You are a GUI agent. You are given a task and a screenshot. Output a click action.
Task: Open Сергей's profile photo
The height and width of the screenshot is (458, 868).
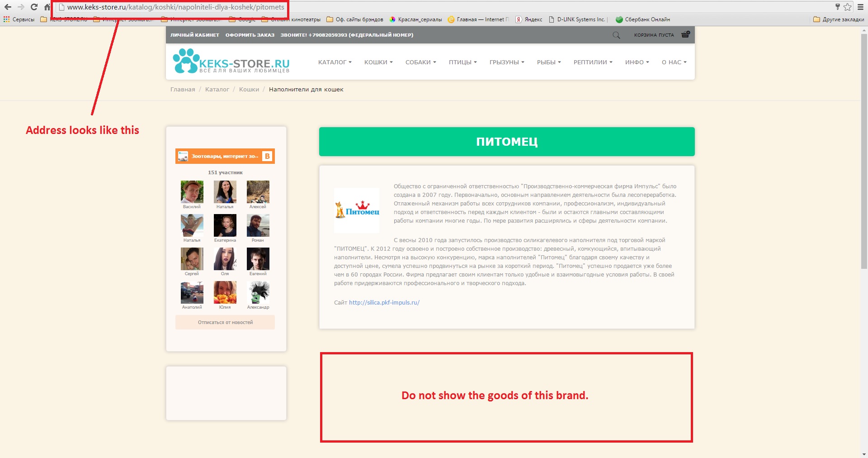(192, 259)
